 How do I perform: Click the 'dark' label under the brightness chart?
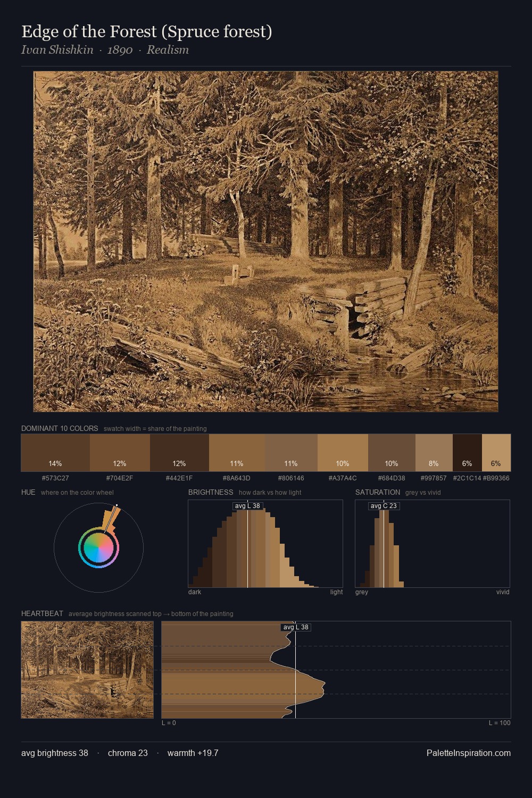pyautogui.click(x=195, y=592)
